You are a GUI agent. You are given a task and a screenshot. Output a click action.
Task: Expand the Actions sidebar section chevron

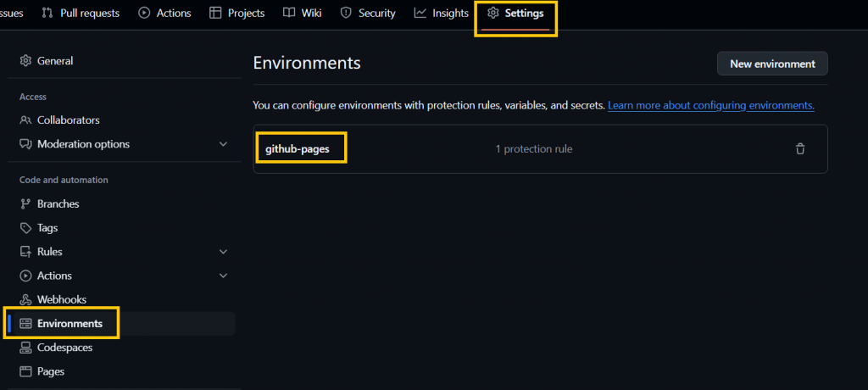[223, 276]
